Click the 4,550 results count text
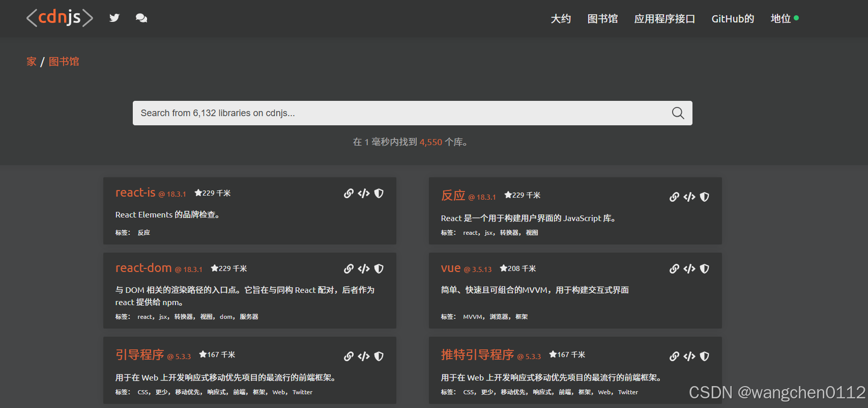 (x=431, y=142)
